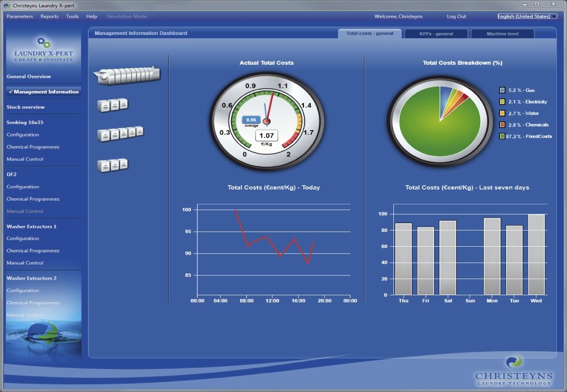Open Configuration under Washer Extractors 2
This screenshot has height=392, width=567.
23,291
